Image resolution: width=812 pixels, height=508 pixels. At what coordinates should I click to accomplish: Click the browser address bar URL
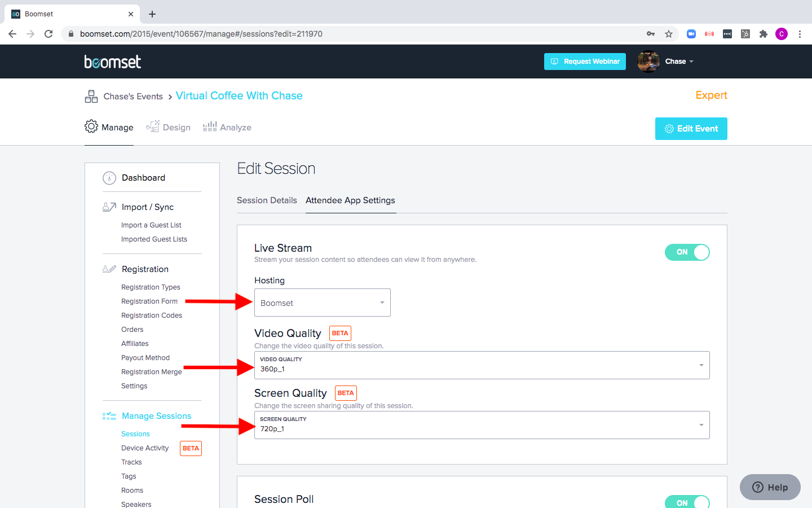pos(201,34)
